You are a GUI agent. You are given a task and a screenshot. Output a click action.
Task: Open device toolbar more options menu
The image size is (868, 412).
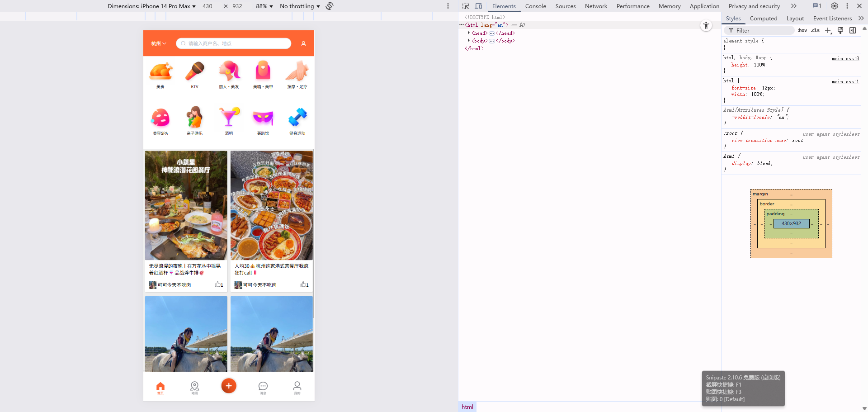pos(448,6)
